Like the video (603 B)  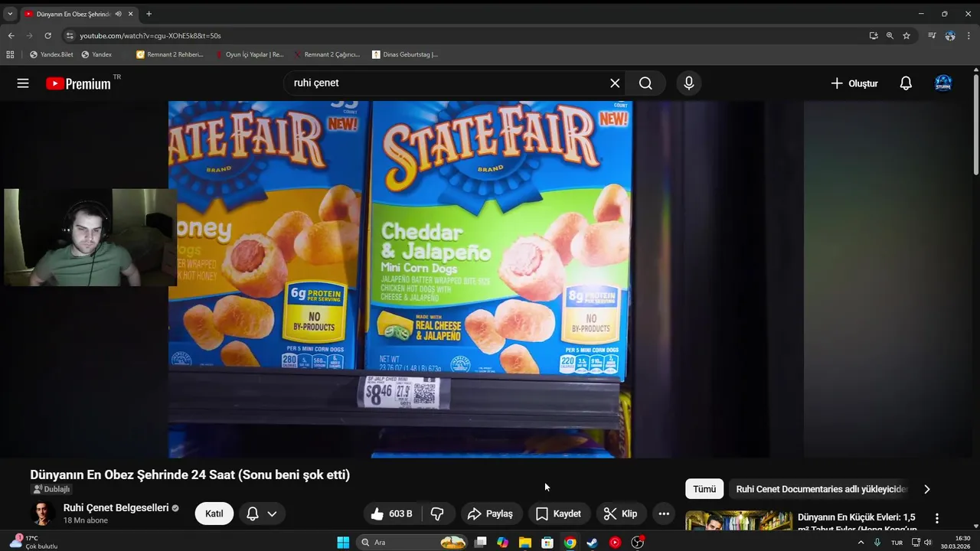pyautogui.click(x=392, y=514)
